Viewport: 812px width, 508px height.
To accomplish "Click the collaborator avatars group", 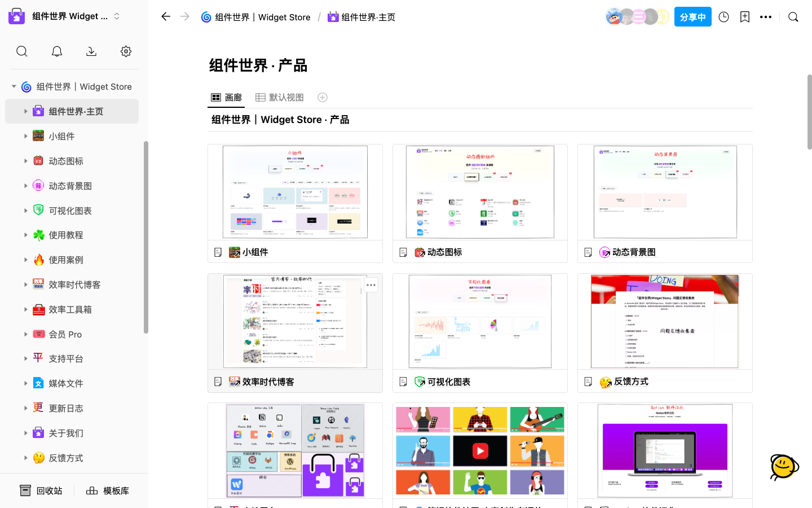I will click(638, 17).
